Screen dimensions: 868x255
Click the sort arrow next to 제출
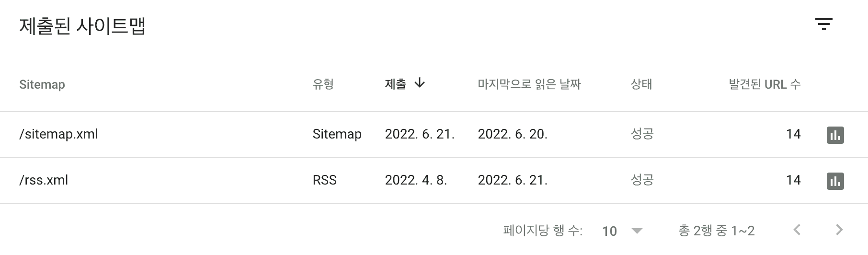click(x=420, y=83)
